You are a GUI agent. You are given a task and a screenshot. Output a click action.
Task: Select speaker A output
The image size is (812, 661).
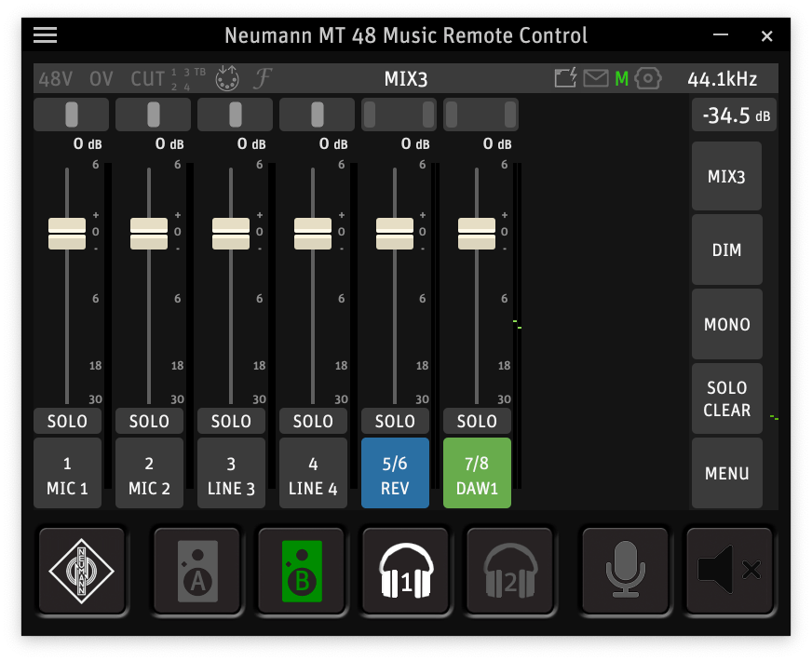coord(197,571)
